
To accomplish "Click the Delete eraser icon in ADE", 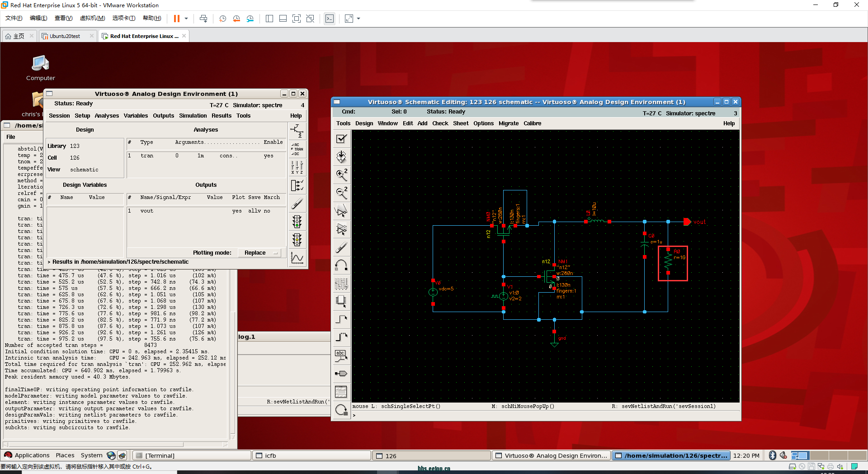I will (x=297, y=204).
